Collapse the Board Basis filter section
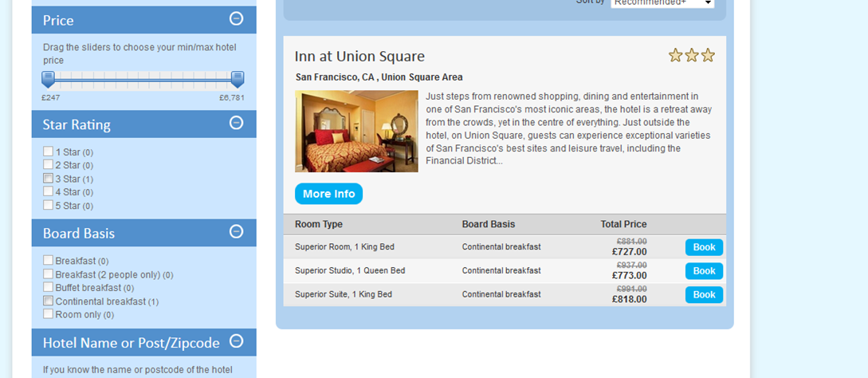The width and height of the screenshot is (868, 378). coord(236,232)
